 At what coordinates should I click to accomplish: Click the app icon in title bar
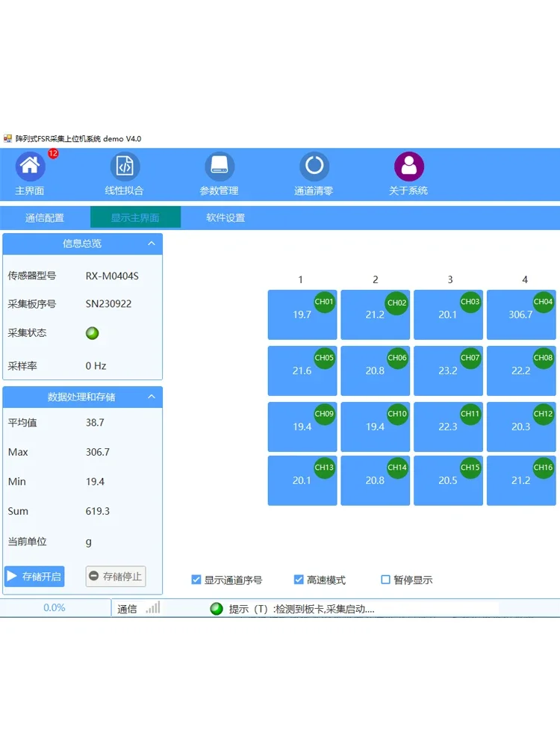coord(8,139)
